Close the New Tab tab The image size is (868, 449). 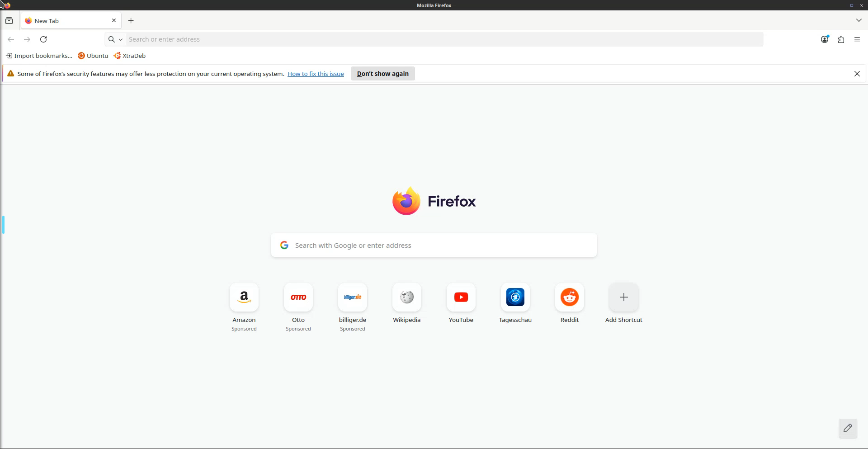tap(114, 21)
